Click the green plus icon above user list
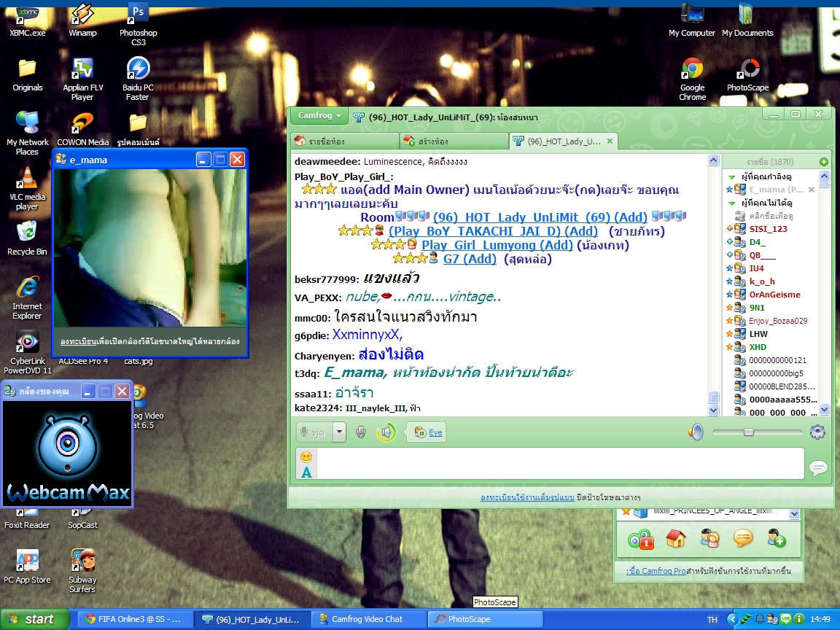Image resolution: width=840 pixels, height=630 pixels. click(x=824, y=162)
